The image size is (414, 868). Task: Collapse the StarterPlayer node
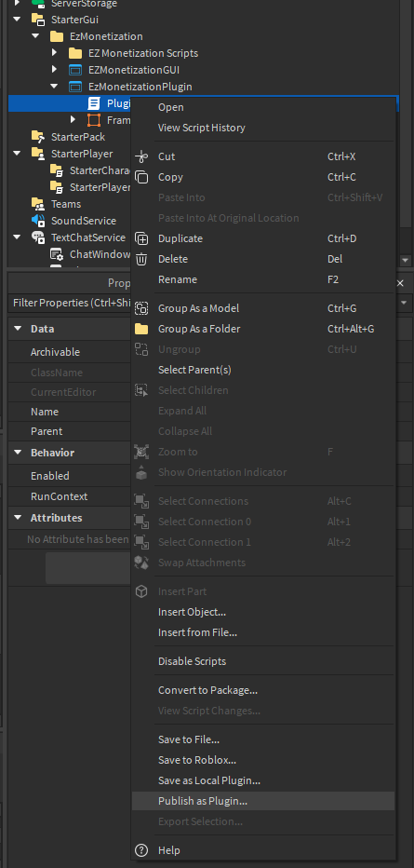coord(18,154)
